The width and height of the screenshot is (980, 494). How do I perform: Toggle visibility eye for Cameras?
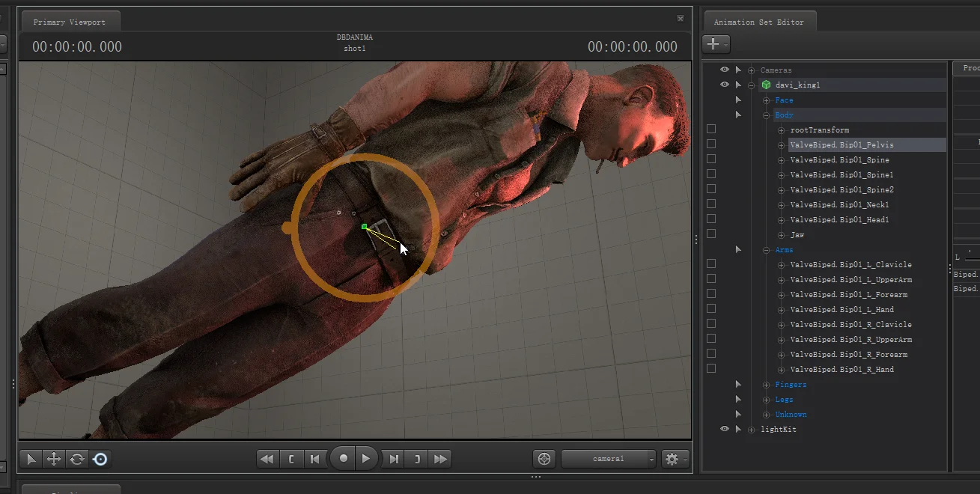coord(724,70)
